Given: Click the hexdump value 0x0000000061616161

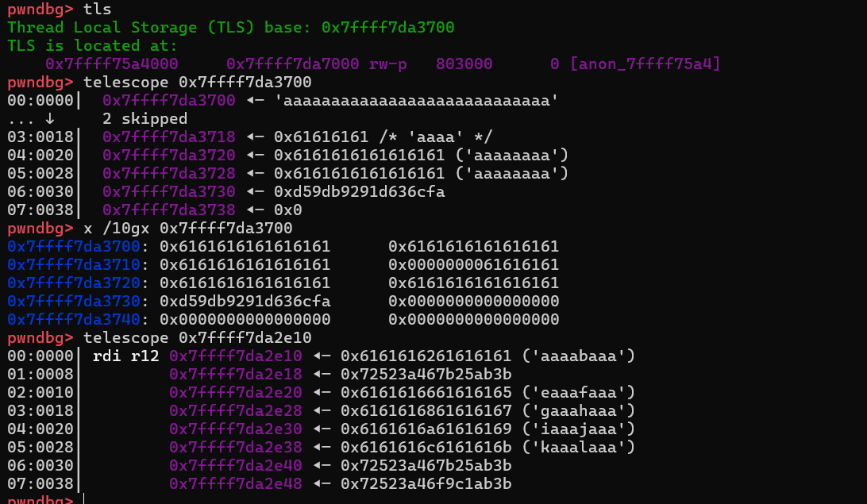Looking at the screenshot, I should point(473,264).
